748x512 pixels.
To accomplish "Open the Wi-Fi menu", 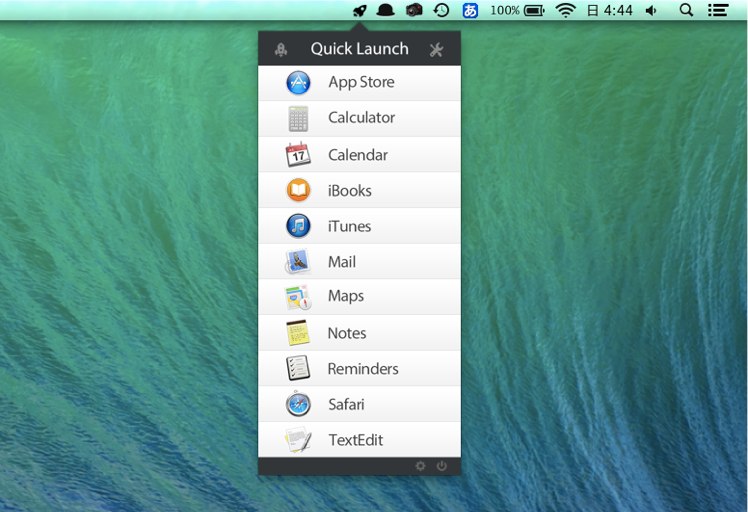I will (x=565, y=10).
